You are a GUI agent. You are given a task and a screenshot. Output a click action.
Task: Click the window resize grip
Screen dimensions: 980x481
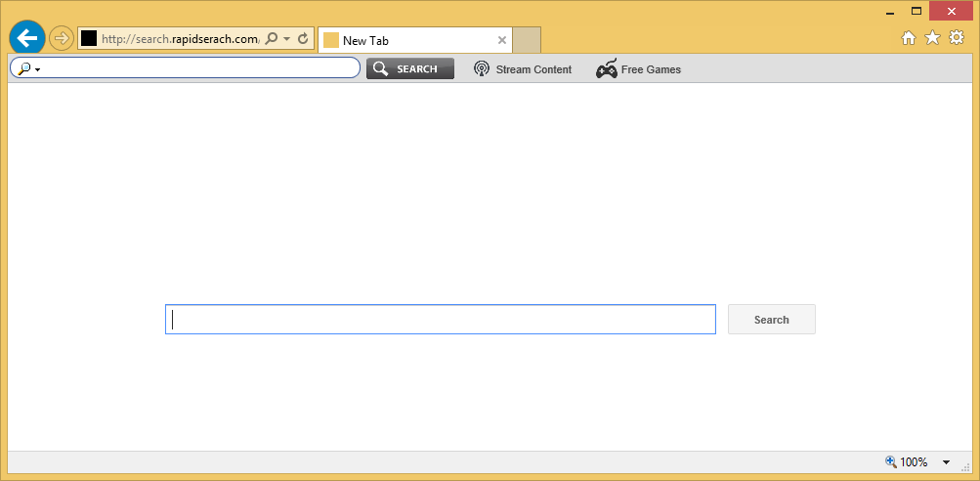965,466
